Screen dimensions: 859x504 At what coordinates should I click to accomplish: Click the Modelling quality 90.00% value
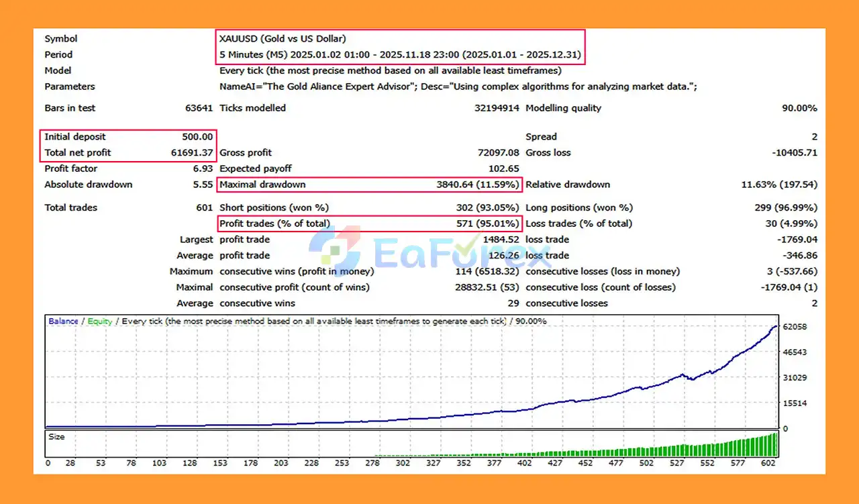799,108
